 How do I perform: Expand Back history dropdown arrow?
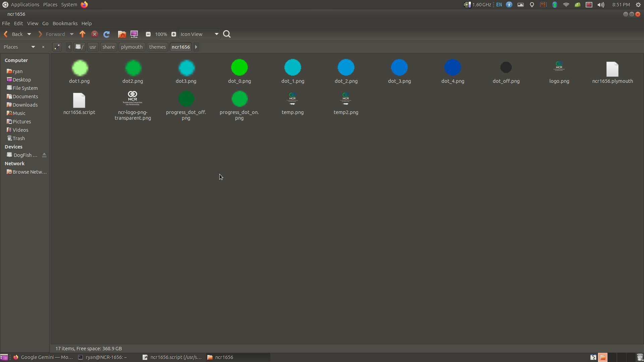[29, 34]
